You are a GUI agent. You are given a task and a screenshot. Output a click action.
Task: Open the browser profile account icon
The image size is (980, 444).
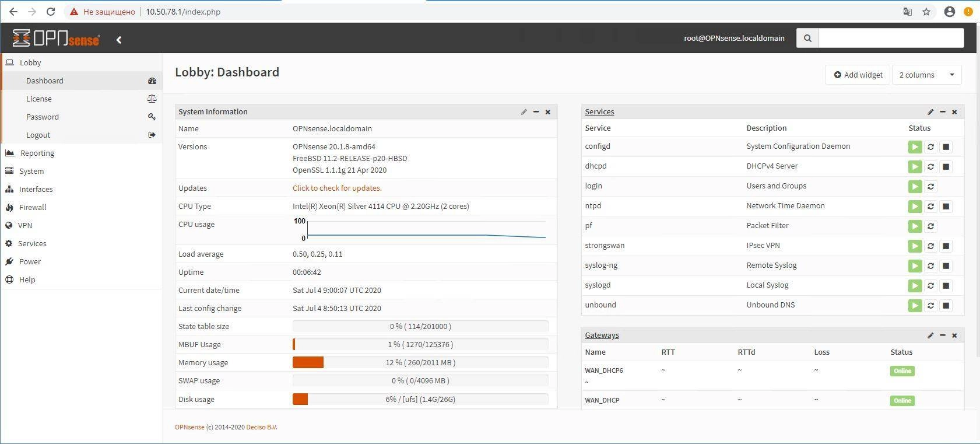[950, 12]
